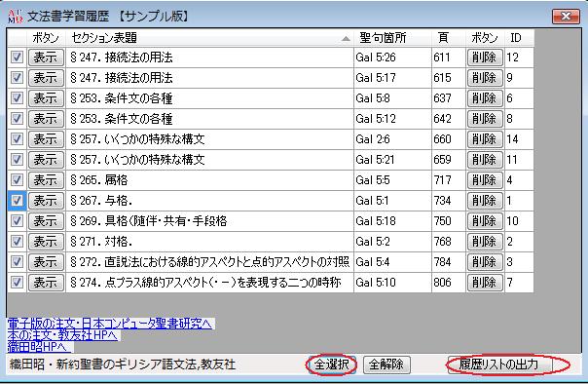
Task: Toggle checkbox in the Gal 5:10 row
Action: pyautogui.click(x=17, y=283)
